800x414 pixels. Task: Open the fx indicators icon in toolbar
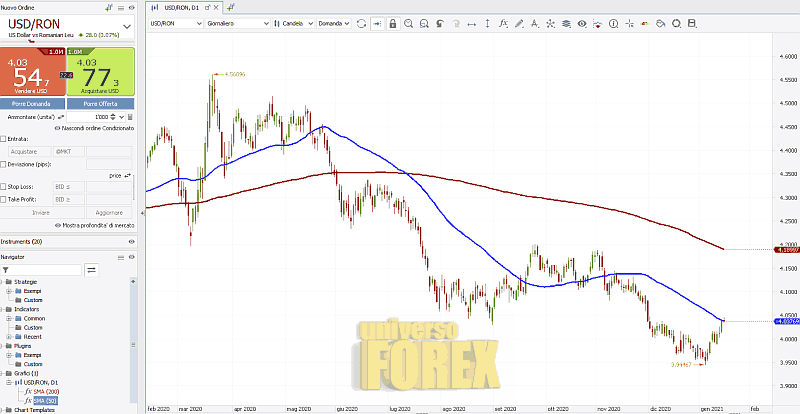[x=503, y=23]
